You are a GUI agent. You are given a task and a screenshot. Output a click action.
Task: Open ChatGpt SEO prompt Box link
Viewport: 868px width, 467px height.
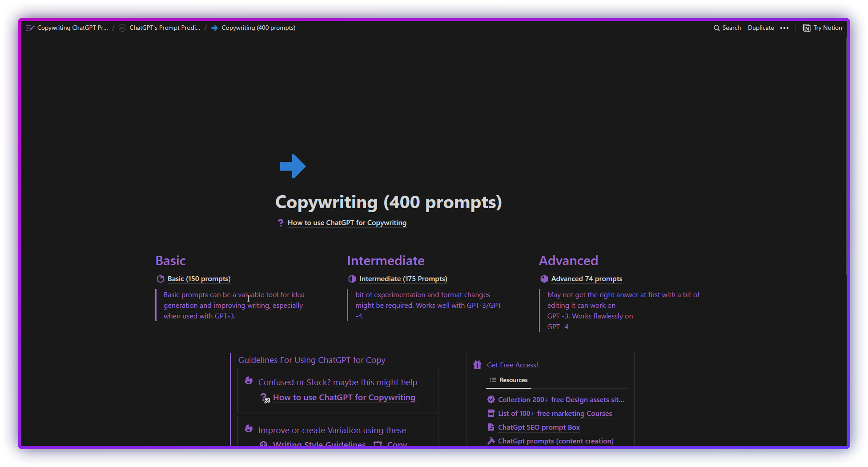539,427
